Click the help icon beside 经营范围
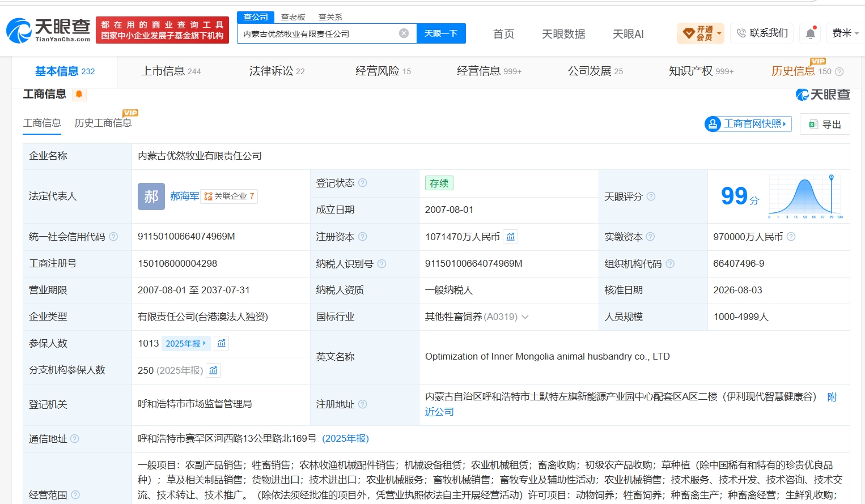865x504 pixels. tap(75, 495)
